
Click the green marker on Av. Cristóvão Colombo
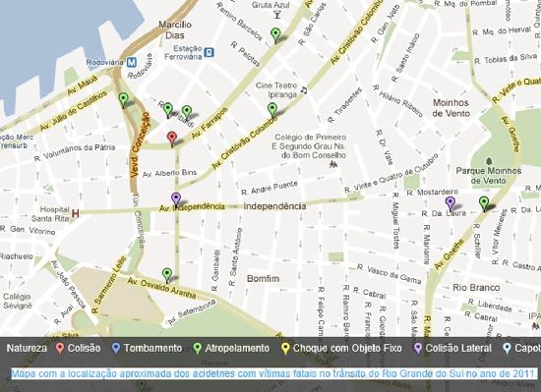pyautogui.click(x=272, y=110)
